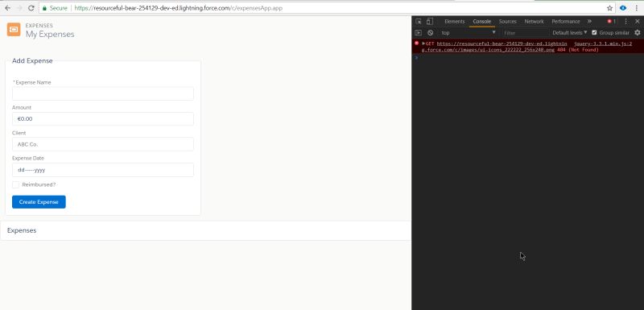The width and height of the screenshot is (644, 310).
Task: Click the Secure padlock icon
Action: [x=45, y=8]
